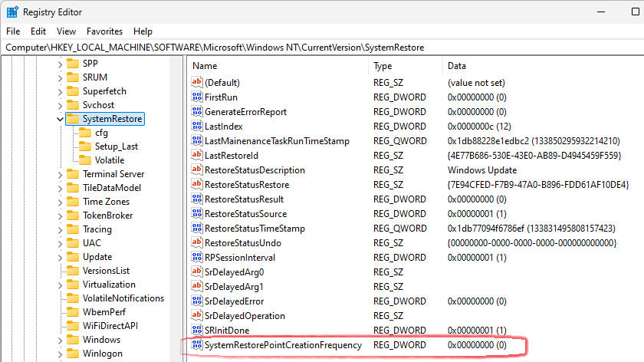Click the SystemRestorePointCreationFrequency value icon

pyautogui.click(x=196, y=346)
